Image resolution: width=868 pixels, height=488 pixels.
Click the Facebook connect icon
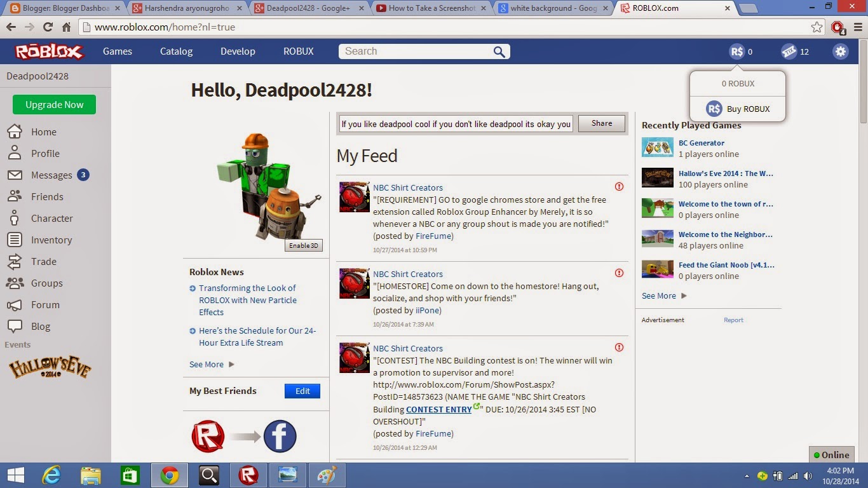(280, 436)
